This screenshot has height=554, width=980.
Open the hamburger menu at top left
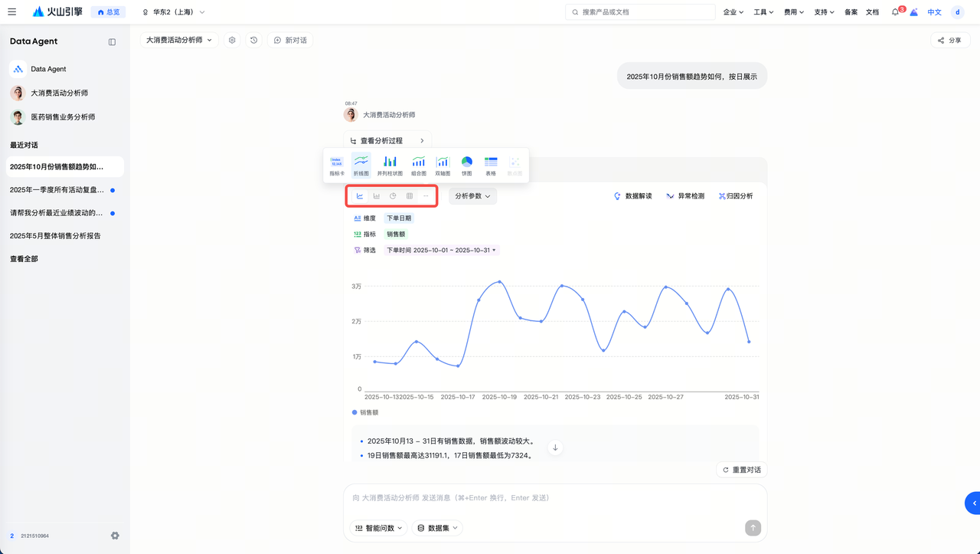[x=12, y=12]
